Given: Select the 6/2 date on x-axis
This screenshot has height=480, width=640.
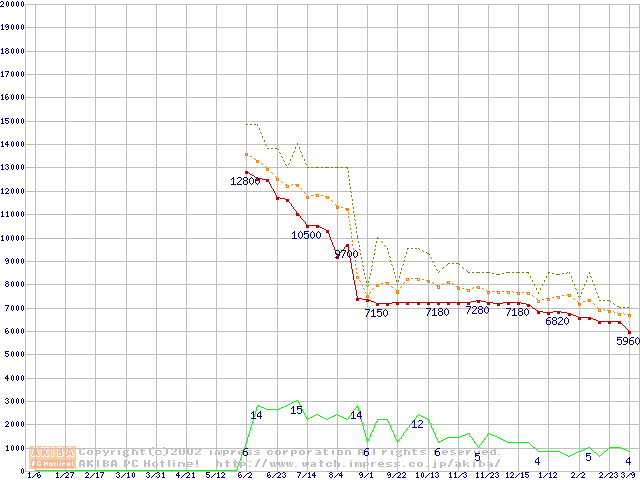Looking at the screenshot, I should 245,475.
